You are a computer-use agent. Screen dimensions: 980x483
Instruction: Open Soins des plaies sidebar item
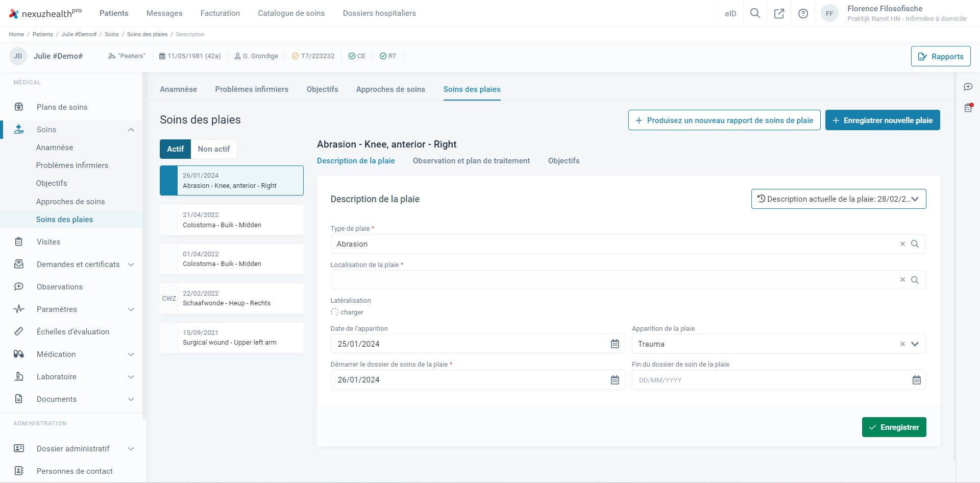(x=64, y=220)
